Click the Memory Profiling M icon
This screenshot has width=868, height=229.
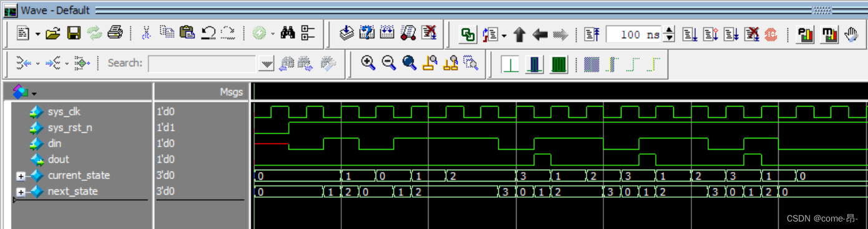coord(829,34)
